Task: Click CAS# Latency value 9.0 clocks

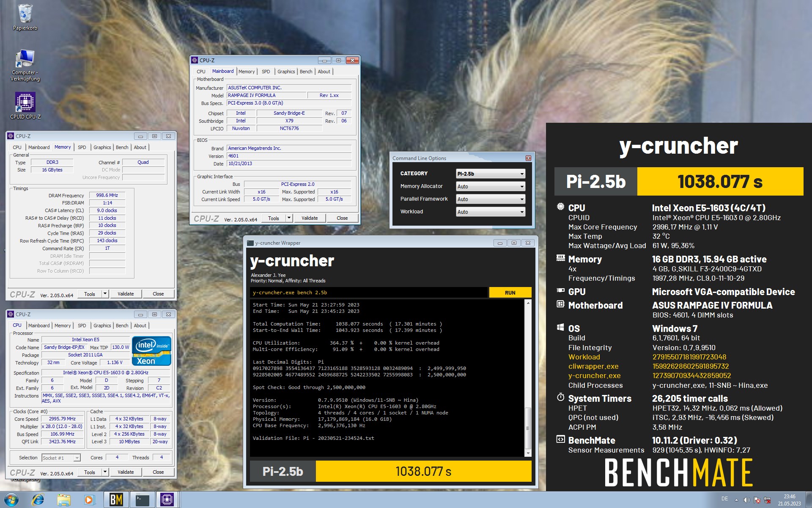Action: (107, 210)
